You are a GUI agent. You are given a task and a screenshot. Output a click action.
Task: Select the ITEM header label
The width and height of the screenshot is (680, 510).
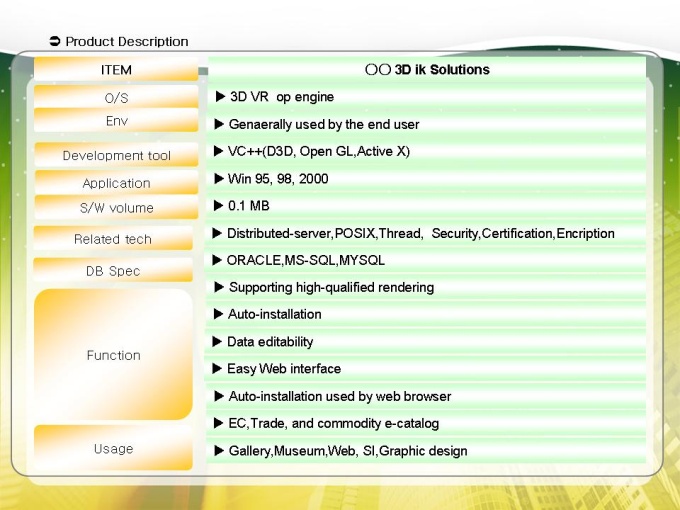tap(116, 70)
